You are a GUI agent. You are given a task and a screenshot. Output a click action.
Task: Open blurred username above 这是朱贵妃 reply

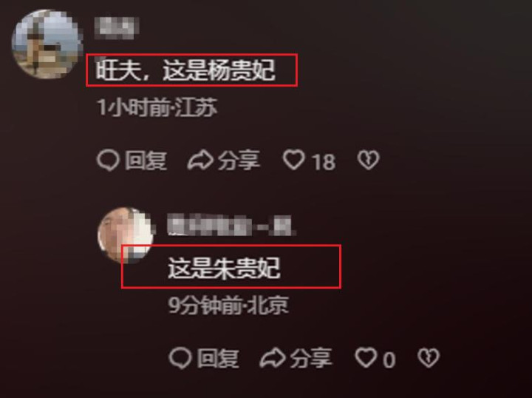point(232,226)
